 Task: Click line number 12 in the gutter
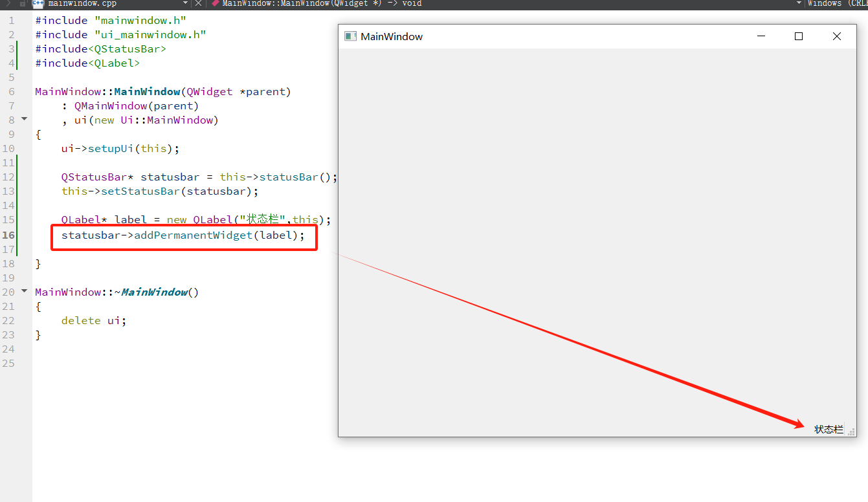(8, 177)
